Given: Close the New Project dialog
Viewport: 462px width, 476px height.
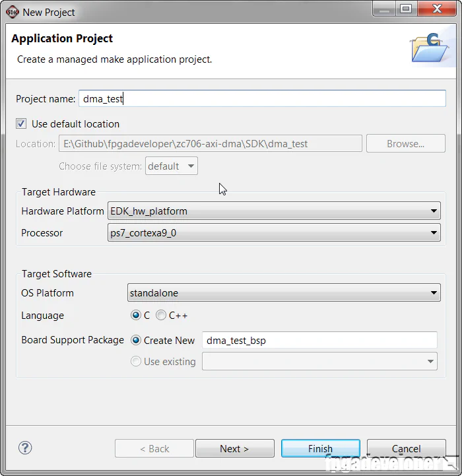Looking at the screenshot, I should click(436, 9).
